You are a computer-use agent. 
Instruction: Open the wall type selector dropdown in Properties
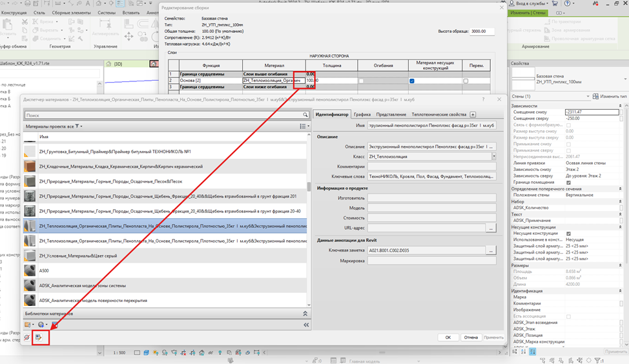[625, 79]
